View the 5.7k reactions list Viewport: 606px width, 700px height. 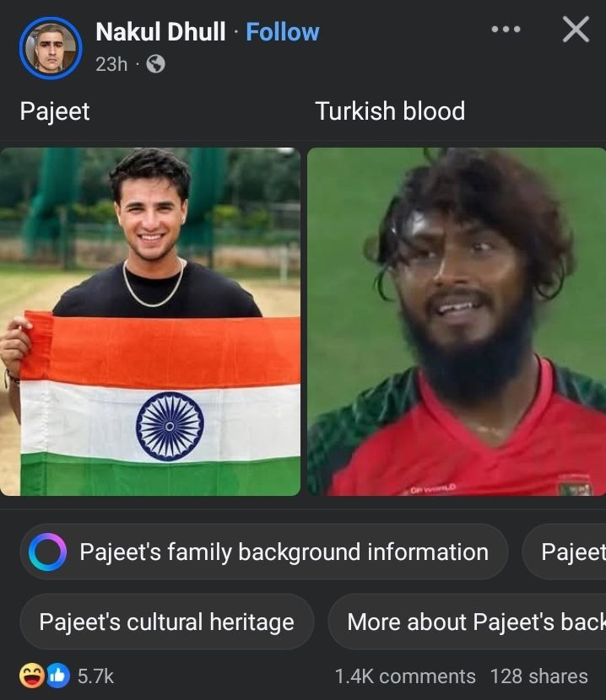(x=95, y=676)
